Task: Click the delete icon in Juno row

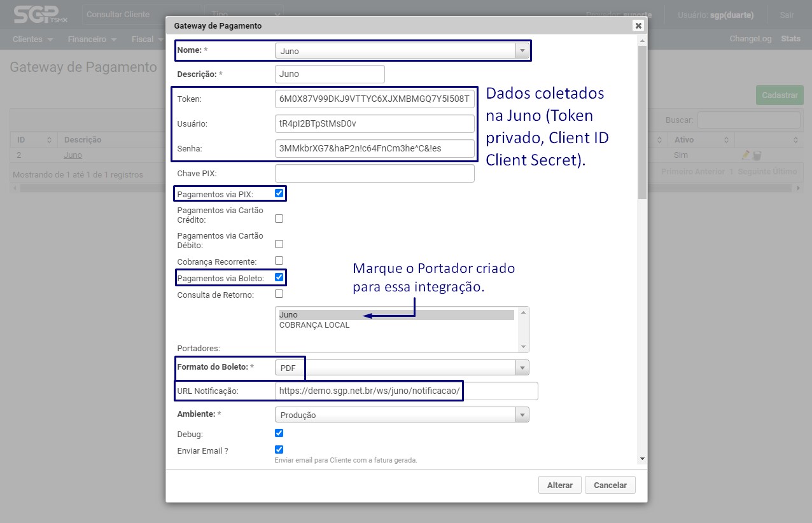Action: (757, 155)
